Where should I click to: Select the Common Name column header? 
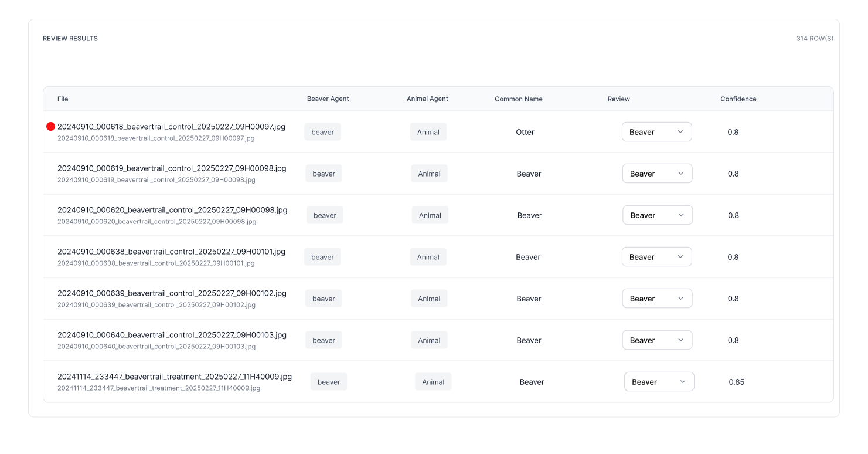pos(518,99)
